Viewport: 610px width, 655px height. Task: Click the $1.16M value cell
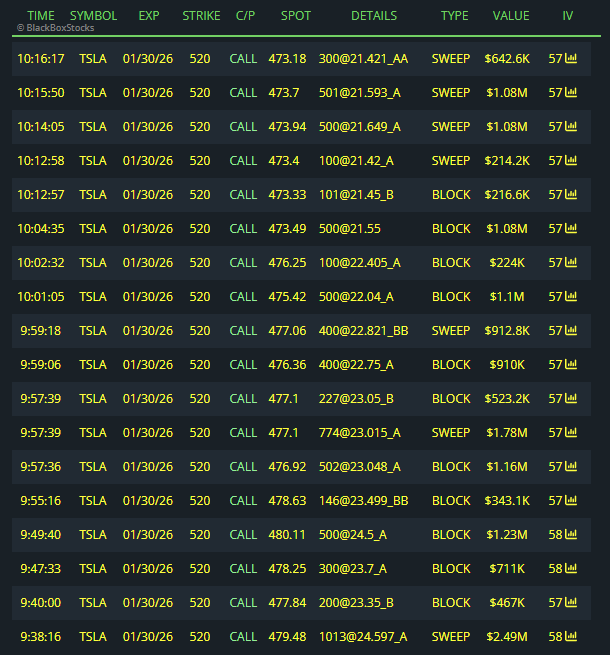coord(507,467)
